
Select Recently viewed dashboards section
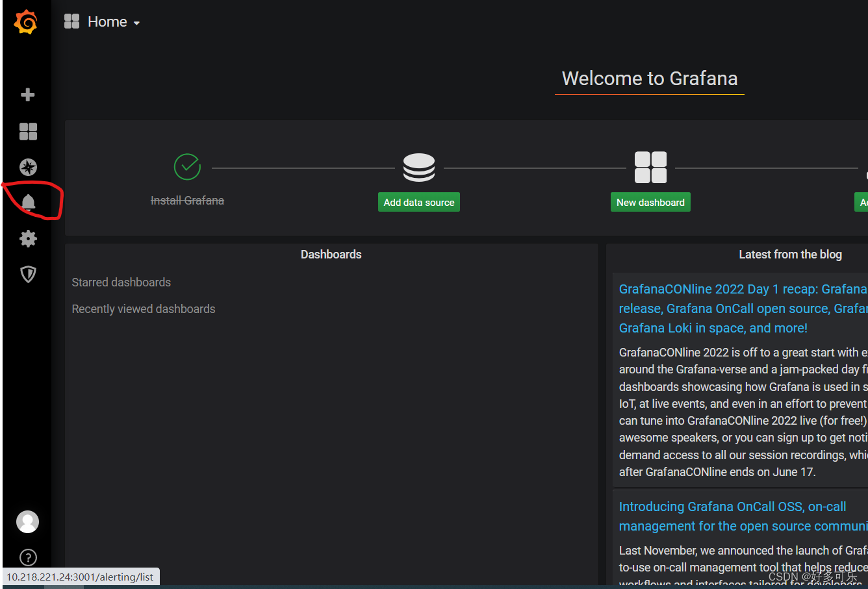pos(143,309)
